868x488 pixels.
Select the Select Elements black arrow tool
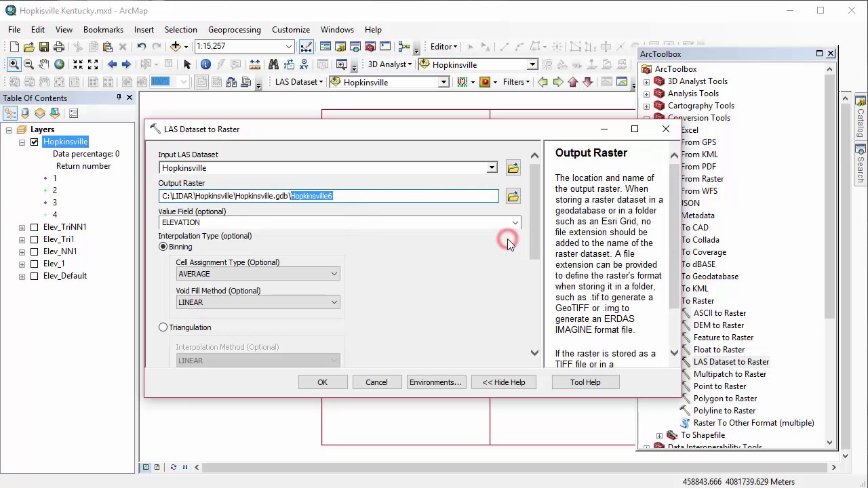point(187,64)
